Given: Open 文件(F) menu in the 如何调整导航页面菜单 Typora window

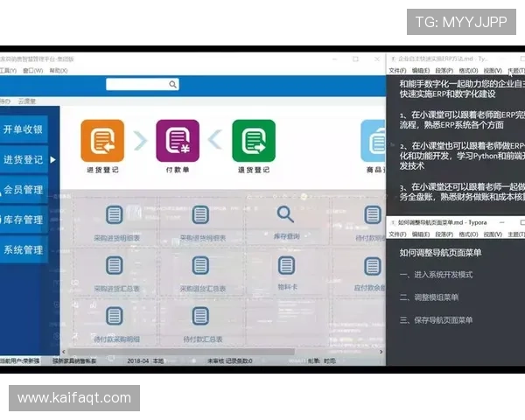Looking at the screenshot, I should click(397, 234).
